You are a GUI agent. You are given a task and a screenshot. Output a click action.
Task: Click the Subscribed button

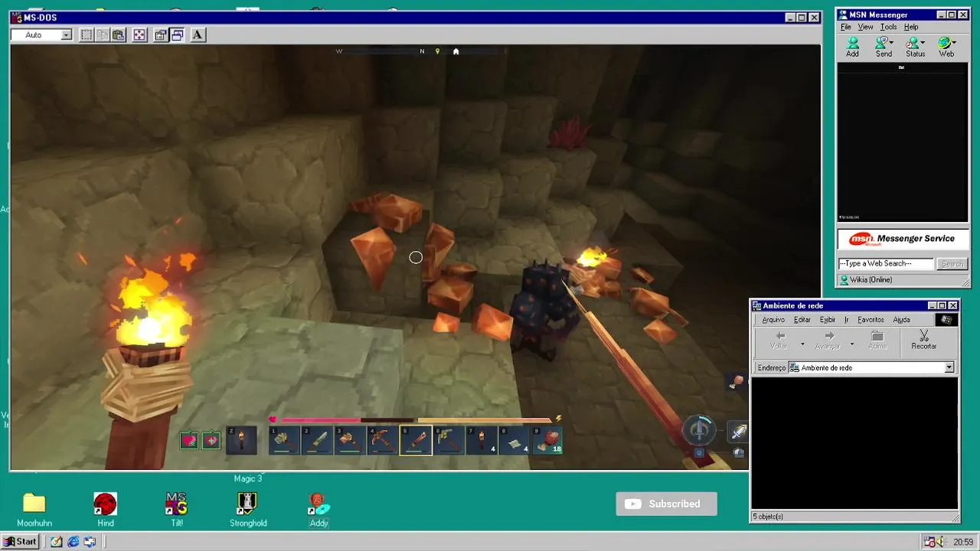(667, 504)
